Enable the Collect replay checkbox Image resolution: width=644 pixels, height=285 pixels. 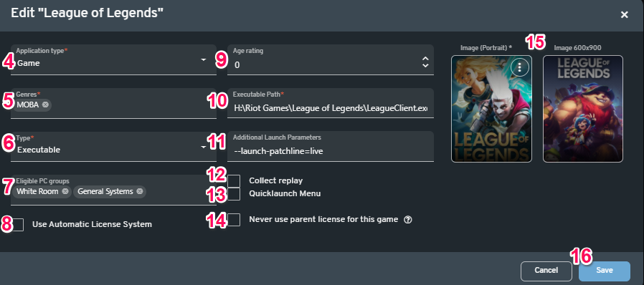pos(234,181)
